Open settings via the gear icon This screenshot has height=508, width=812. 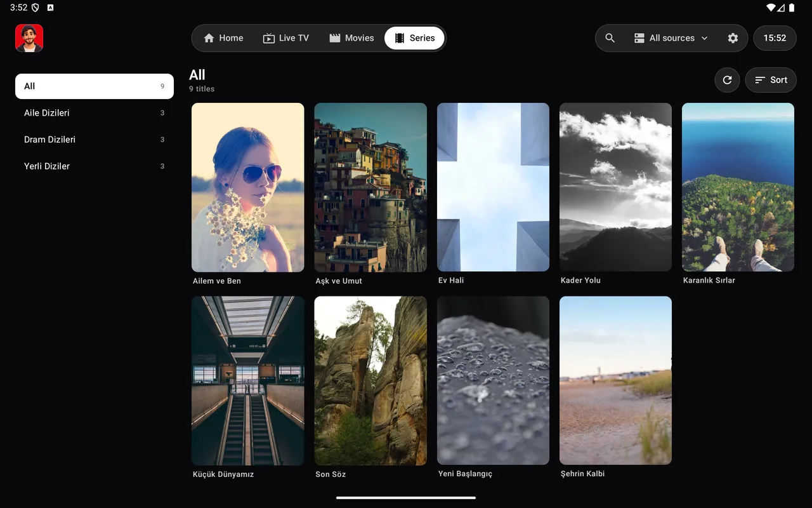coord(733,38)
